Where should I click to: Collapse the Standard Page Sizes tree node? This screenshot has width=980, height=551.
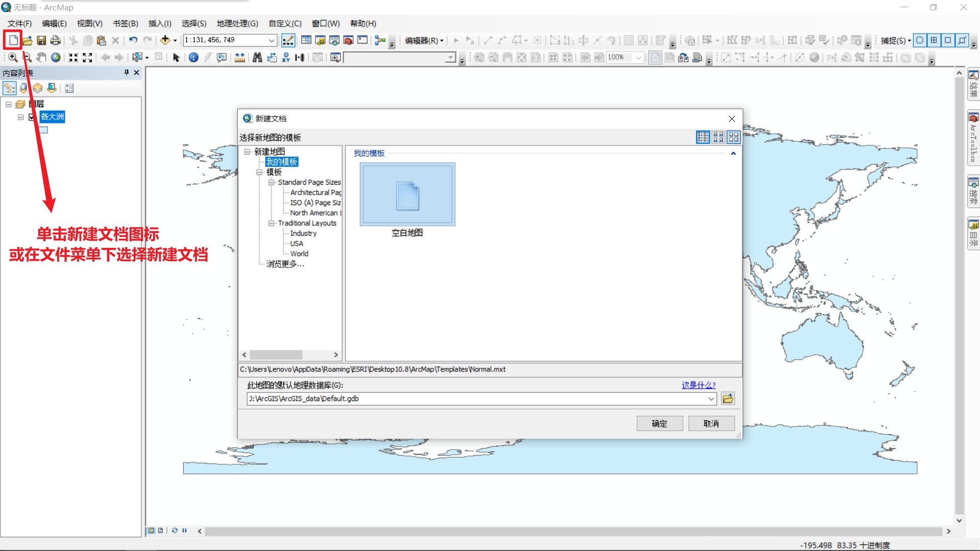272,182
